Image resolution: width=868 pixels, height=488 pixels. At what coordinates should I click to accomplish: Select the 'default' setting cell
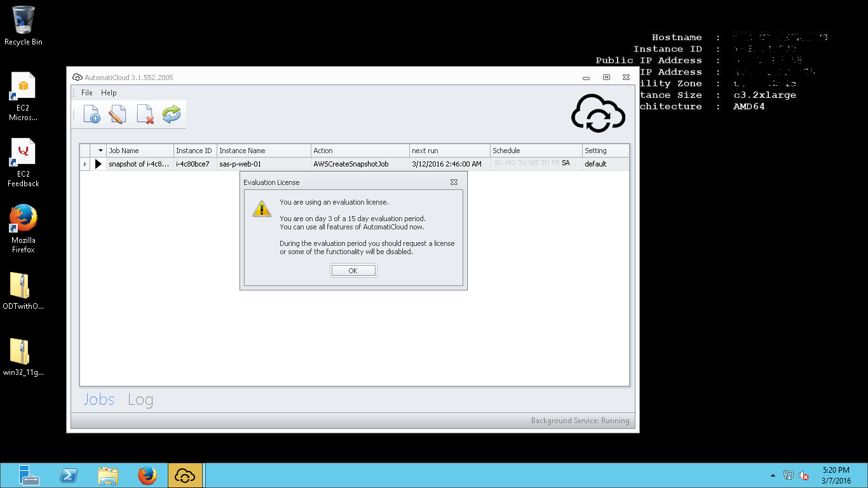[x=606, y=164]
